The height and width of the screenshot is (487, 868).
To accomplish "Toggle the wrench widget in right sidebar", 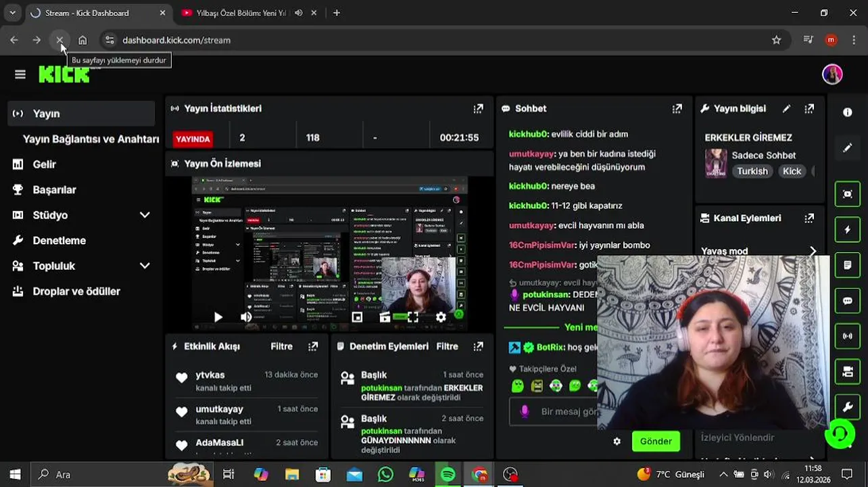I will tap(848, 407).
